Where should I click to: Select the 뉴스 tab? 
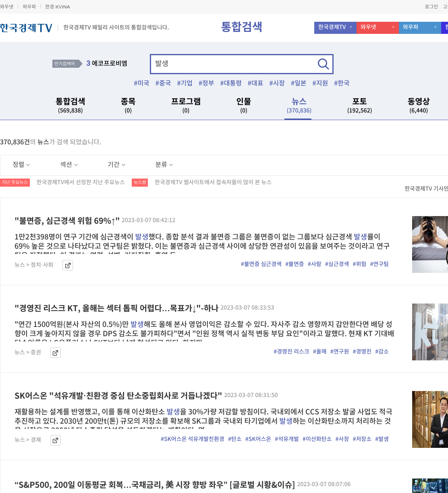pos(299,105)
